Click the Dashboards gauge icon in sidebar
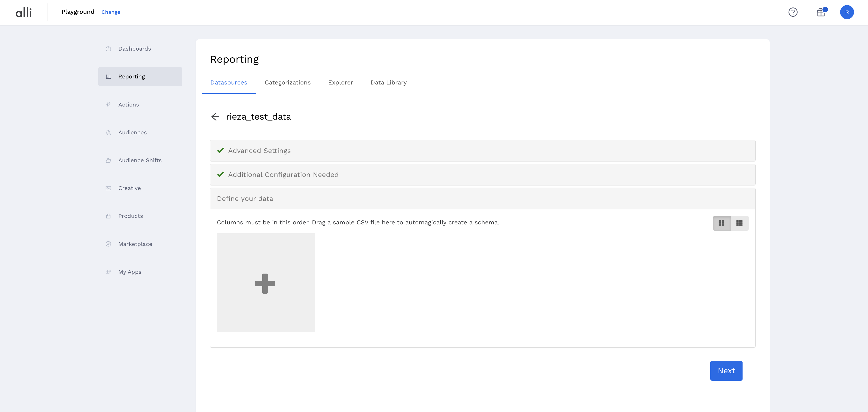The height and width of the screenshot is (412, 868). (x=108, y=49)
